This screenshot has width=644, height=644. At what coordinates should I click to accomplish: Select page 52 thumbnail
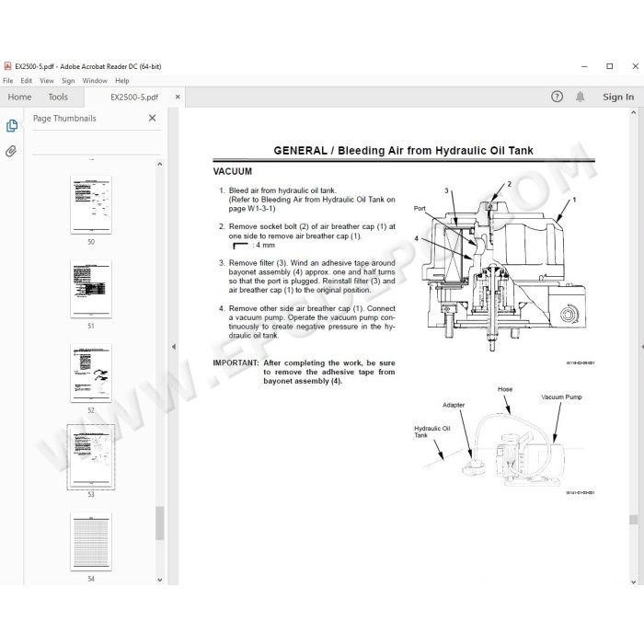[91, 374]
